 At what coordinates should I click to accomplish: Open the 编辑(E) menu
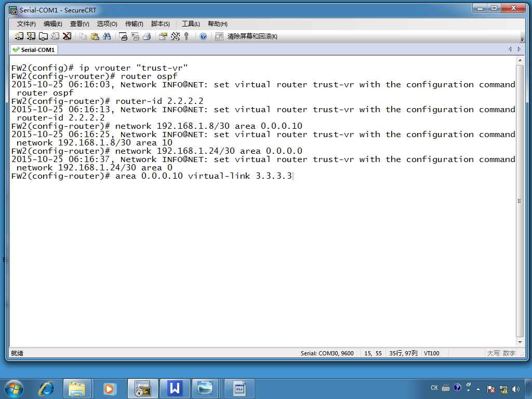[x=53, y=24]
